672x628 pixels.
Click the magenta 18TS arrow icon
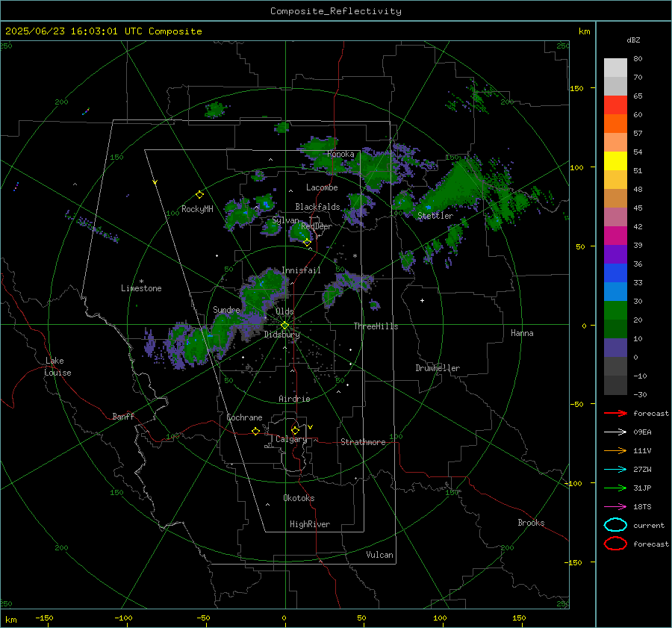[615, 507]
